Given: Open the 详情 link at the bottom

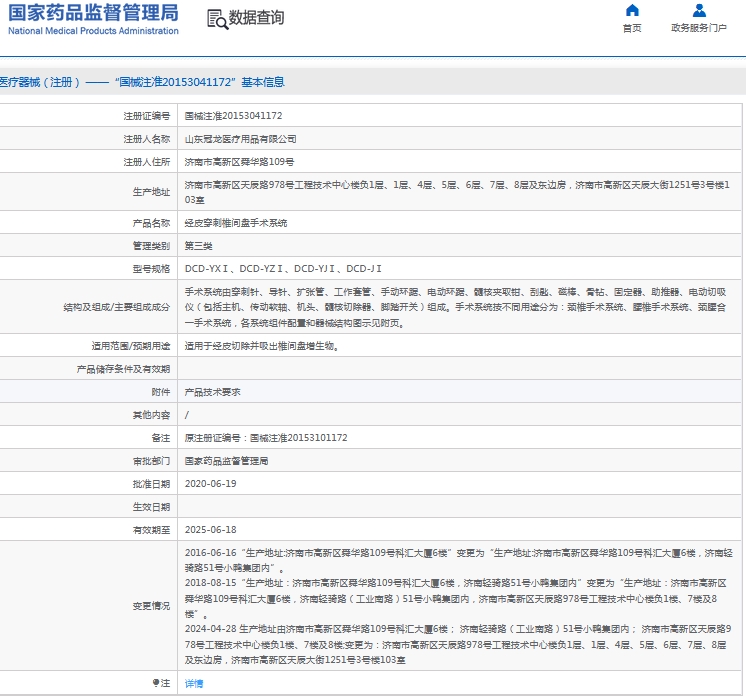Looking at the screenshot, I should pos(194,684).
